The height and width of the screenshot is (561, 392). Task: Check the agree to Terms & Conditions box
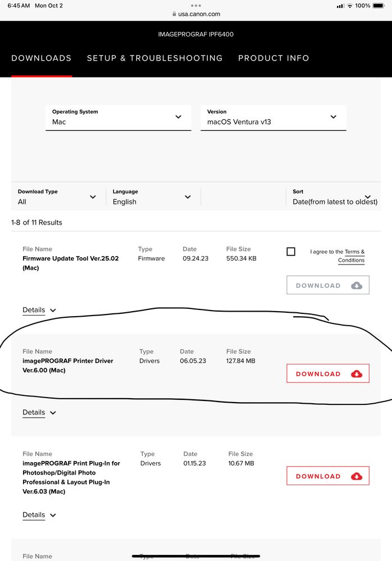click(291, 252)
